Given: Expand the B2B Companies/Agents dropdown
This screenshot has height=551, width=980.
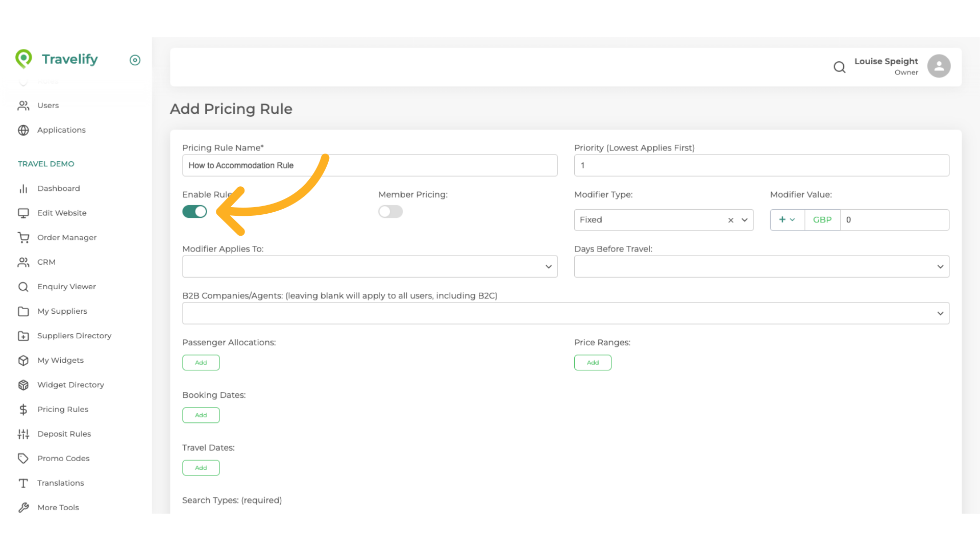Looking at the screenshot, I should pos(565,313).
